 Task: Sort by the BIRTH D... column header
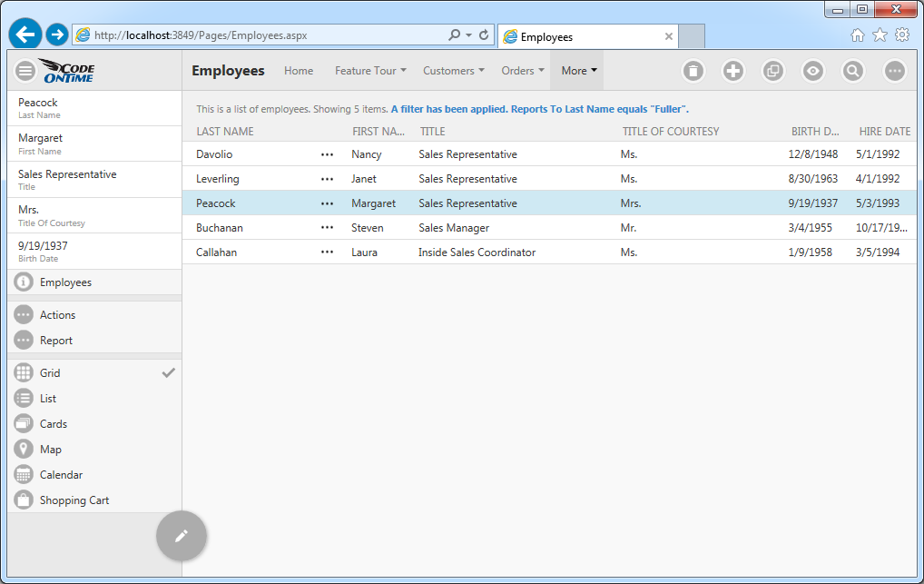click(815, 132)
